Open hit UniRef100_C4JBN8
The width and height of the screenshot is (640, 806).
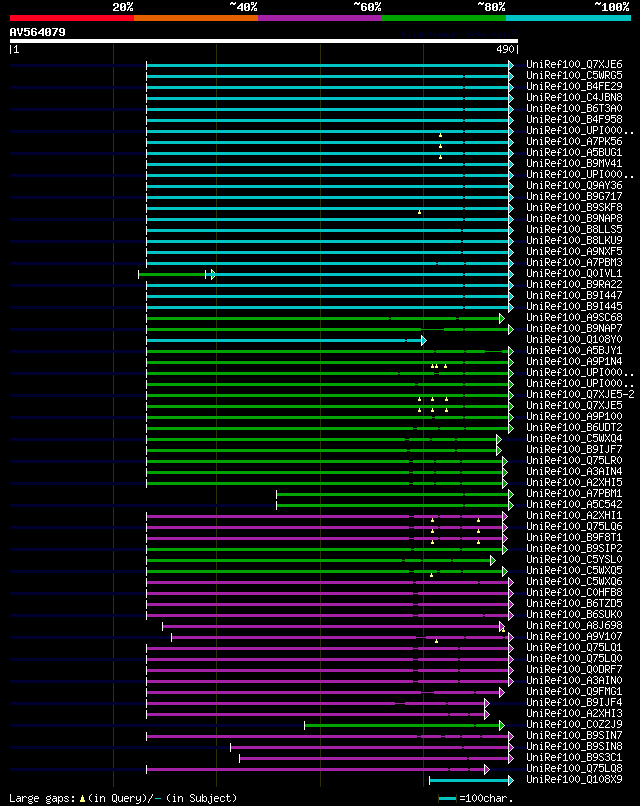574,97
